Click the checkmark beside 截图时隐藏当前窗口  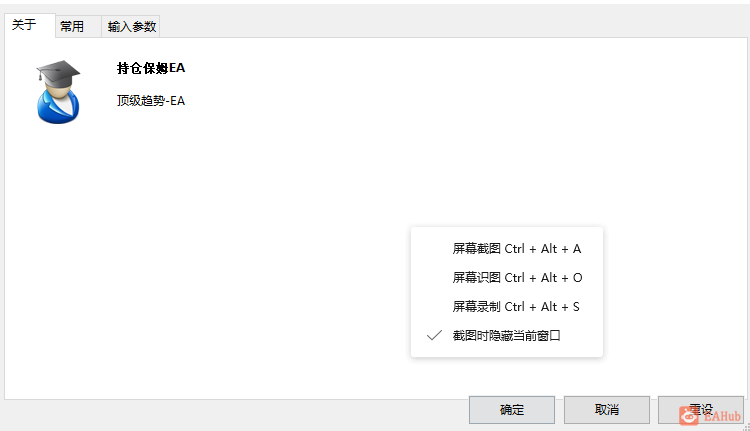(x=434, y=335)
